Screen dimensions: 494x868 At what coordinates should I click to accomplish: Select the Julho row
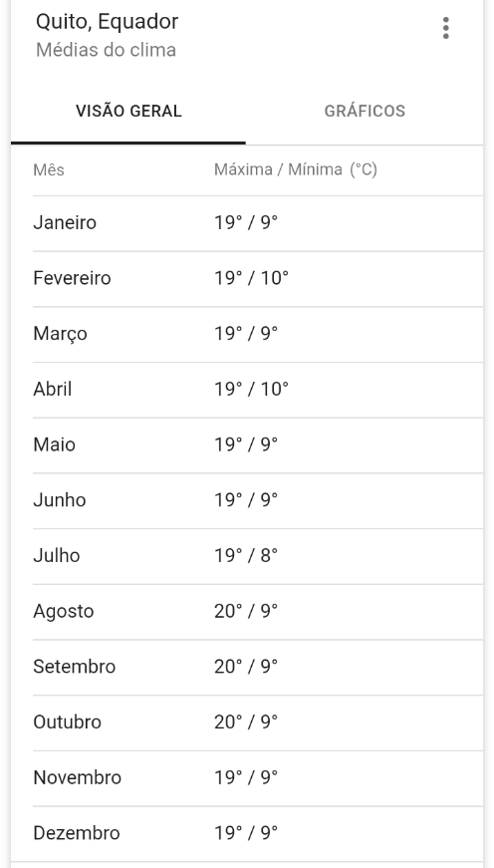[x=258, y=556]
